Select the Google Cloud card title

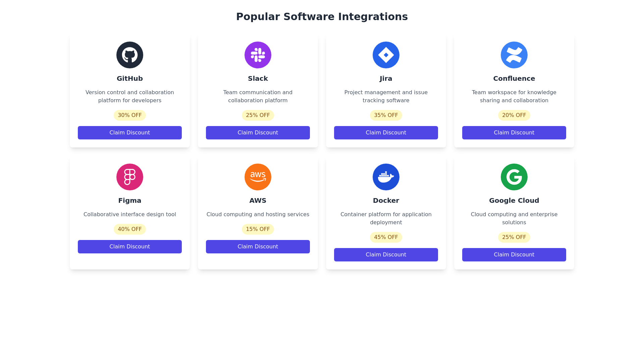(x=514, y=200)
